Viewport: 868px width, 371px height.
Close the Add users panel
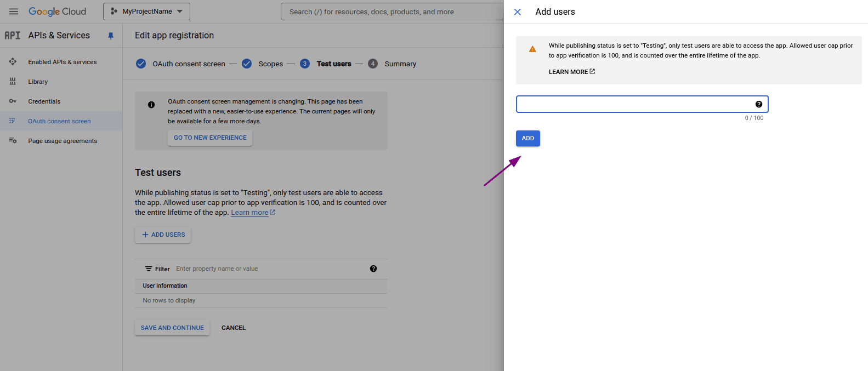click(x=517, y=12)
